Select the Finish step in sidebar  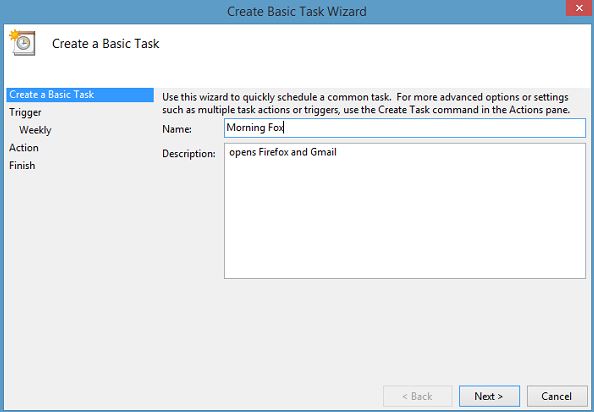pos(22,165)
